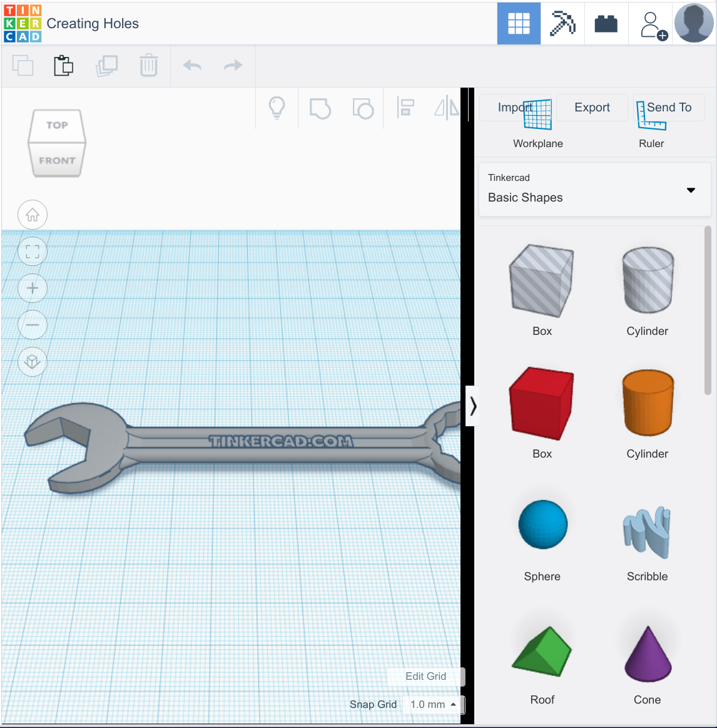Click the Creating Holes design title
The height and width of the screenshot is (728, 717).
[x=93, y=23]
